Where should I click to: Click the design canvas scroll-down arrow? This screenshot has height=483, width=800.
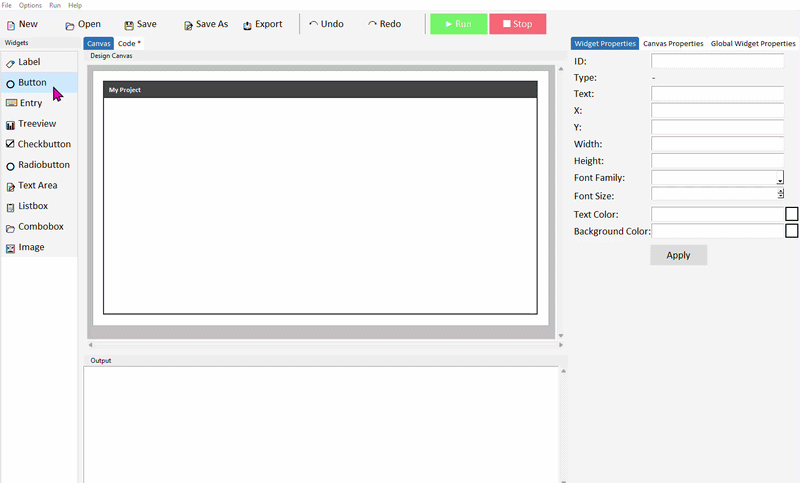pyautogui.click(x=561, y=336)
